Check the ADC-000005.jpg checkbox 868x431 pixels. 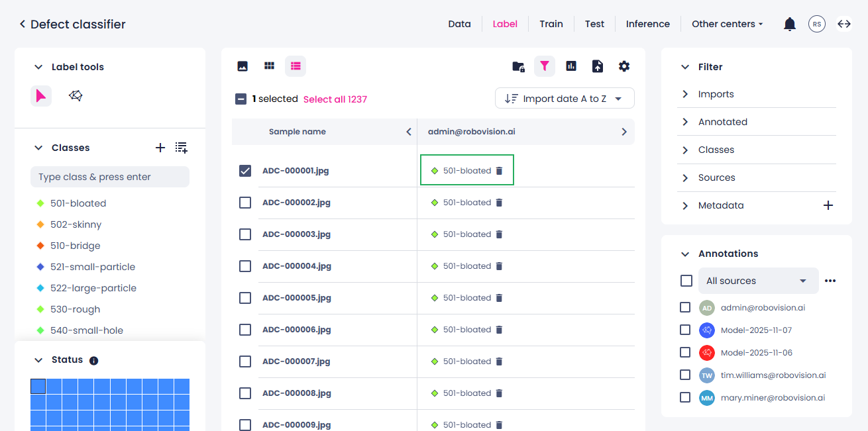[x=245, y=298]
